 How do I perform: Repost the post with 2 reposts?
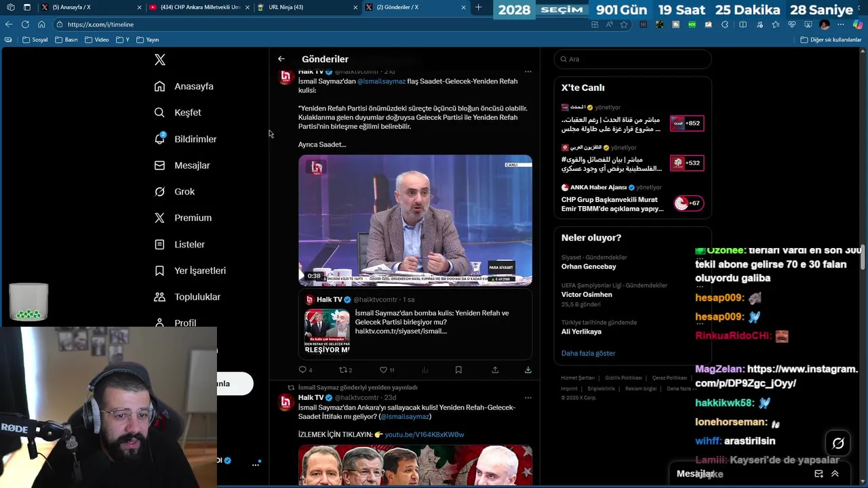[x=346, y=369]
